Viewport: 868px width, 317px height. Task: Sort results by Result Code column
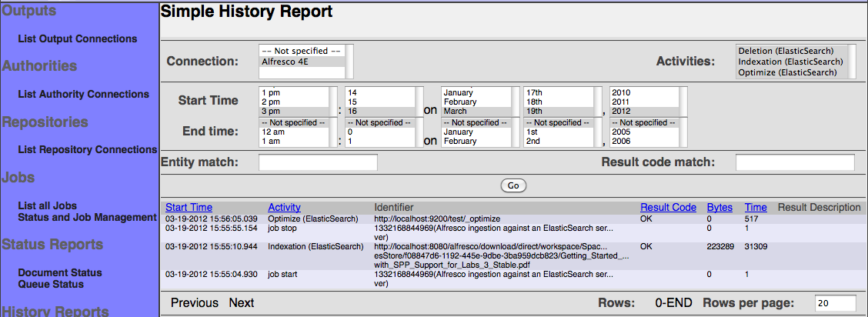[x=668, y=207]
